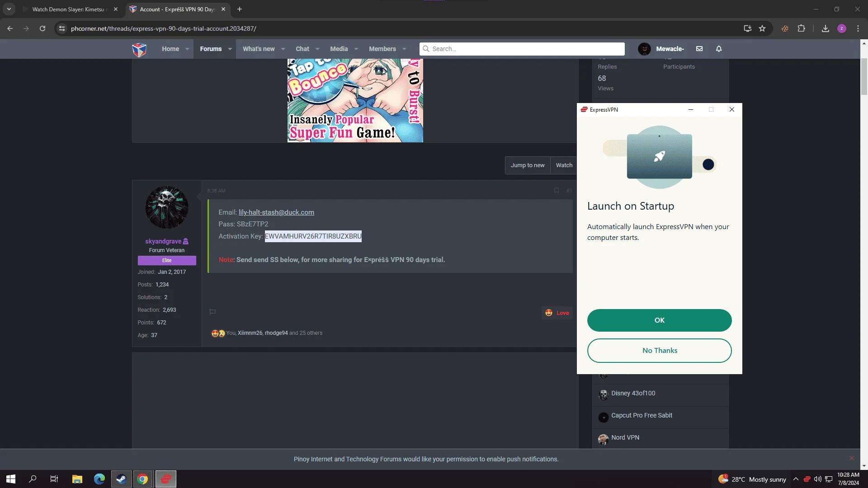Click the Love reaction button
This screenshot has height=488, width=868.
tap(557, 313)
